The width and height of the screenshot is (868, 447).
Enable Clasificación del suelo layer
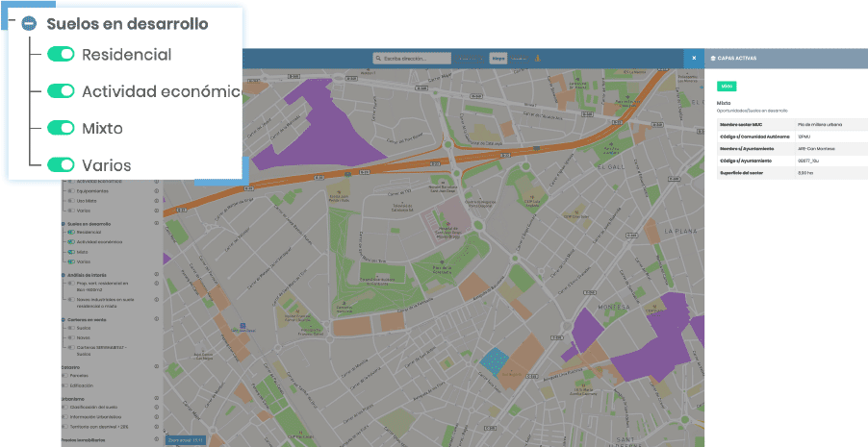(65, 408)
